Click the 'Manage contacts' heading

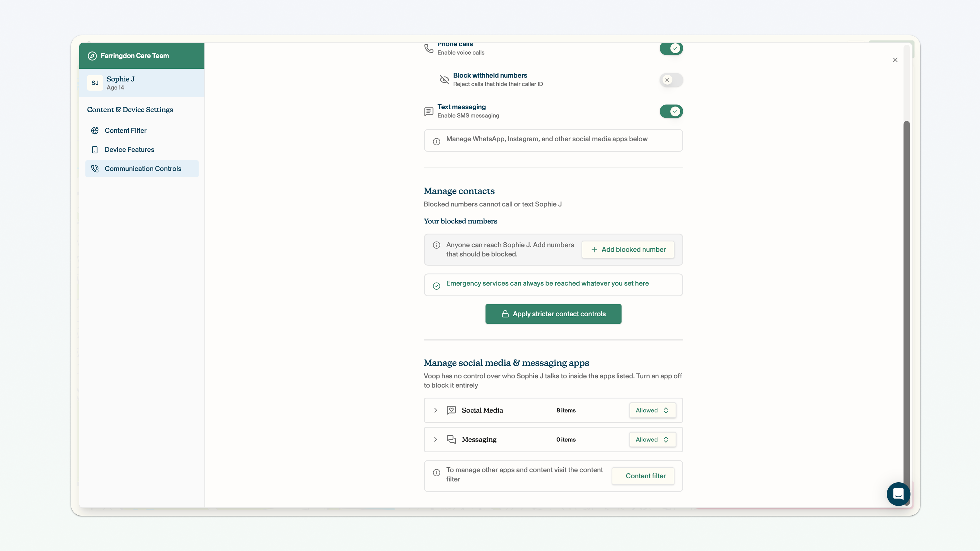[459, 191]
